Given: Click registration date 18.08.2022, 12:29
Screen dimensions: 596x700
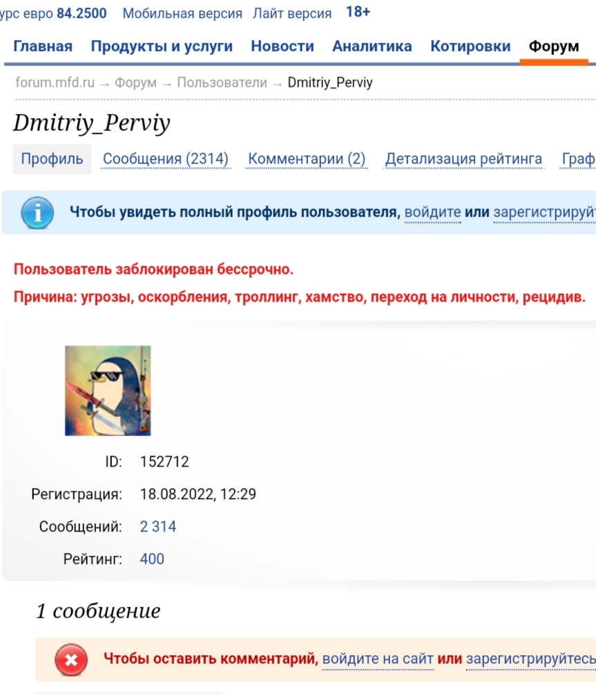Looking at the screenshot, I should pyautogui.click(x=198, y=494).
